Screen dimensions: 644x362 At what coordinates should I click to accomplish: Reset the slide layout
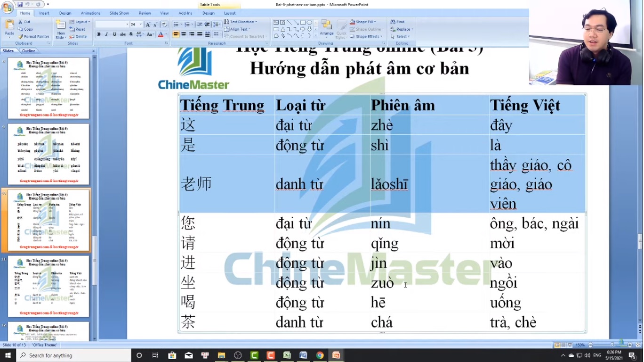coord(78,29)
